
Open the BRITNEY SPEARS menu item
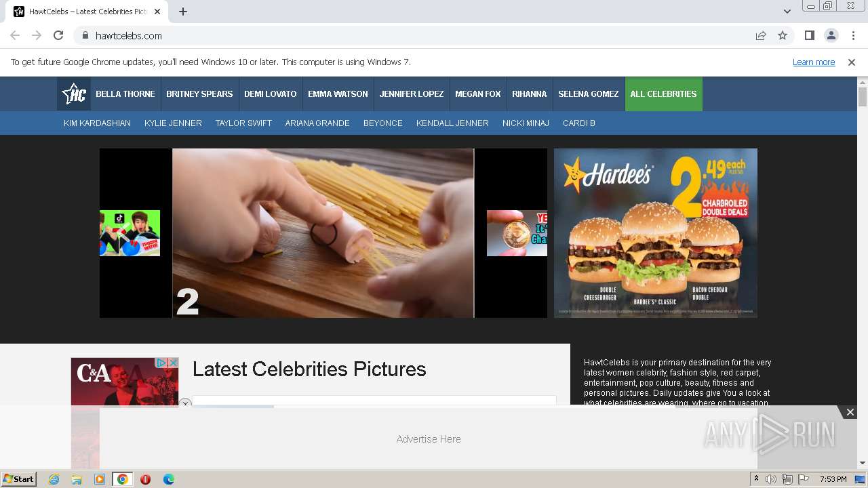point(199,94)
